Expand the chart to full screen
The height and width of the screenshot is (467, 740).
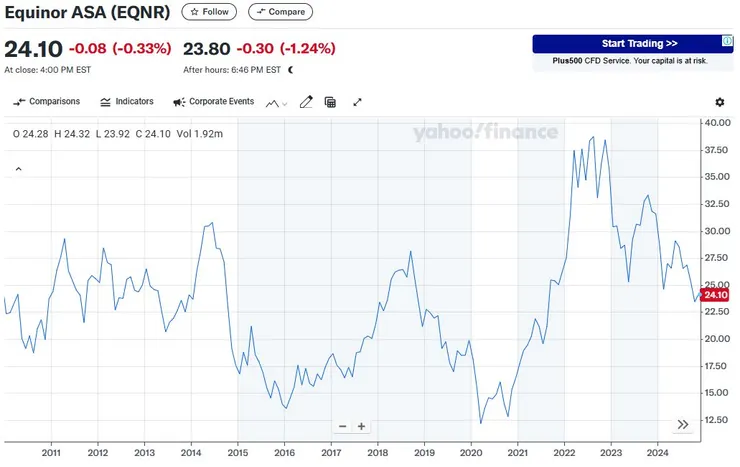click(357, 102)
